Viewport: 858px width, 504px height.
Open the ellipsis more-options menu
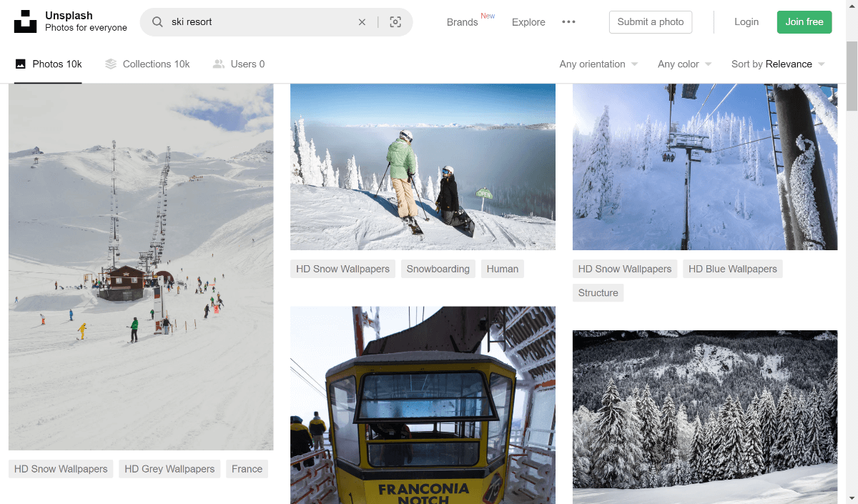tap(568, 21)
